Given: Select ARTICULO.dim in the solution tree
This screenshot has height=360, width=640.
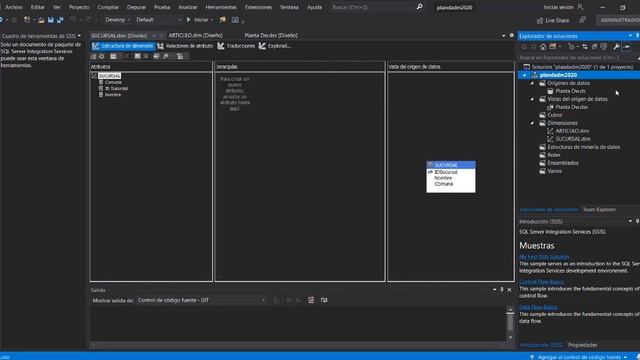Looking at the screenshot, I should [x=572, y=131].
